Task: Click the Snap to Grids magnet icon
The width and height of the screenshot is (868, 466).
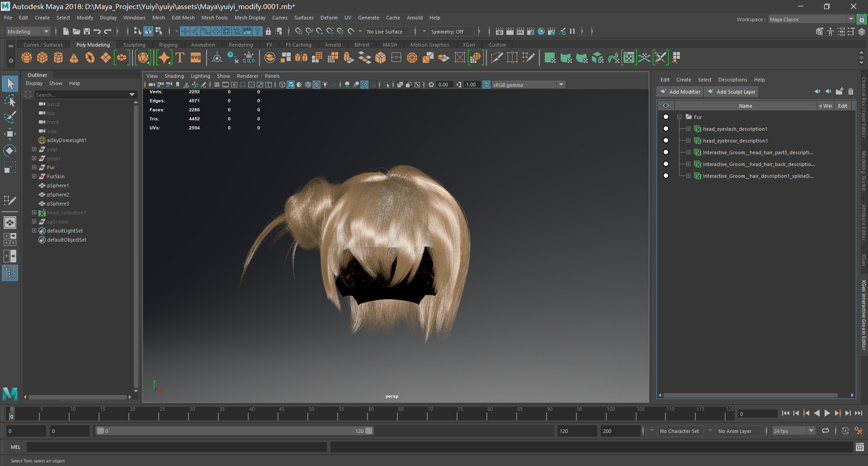Action: [298, 31]
